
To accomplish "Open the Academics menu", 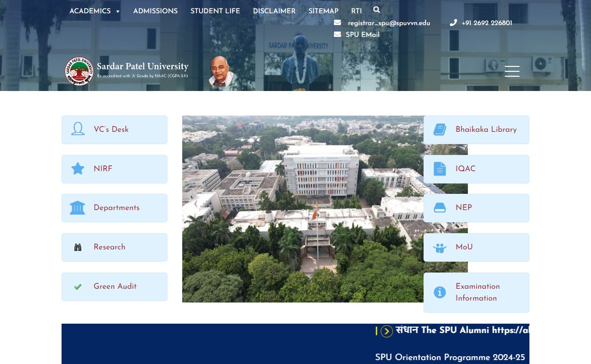I will pos(90,11).
